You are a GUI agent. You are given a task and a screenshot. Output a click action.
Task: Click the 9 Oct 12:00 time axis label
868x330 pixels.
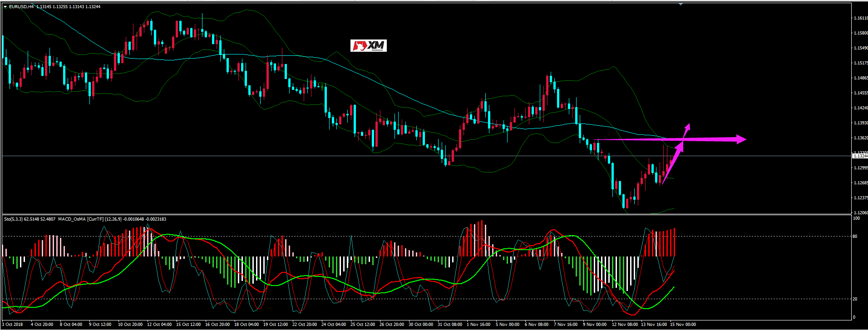click(100, 325)
